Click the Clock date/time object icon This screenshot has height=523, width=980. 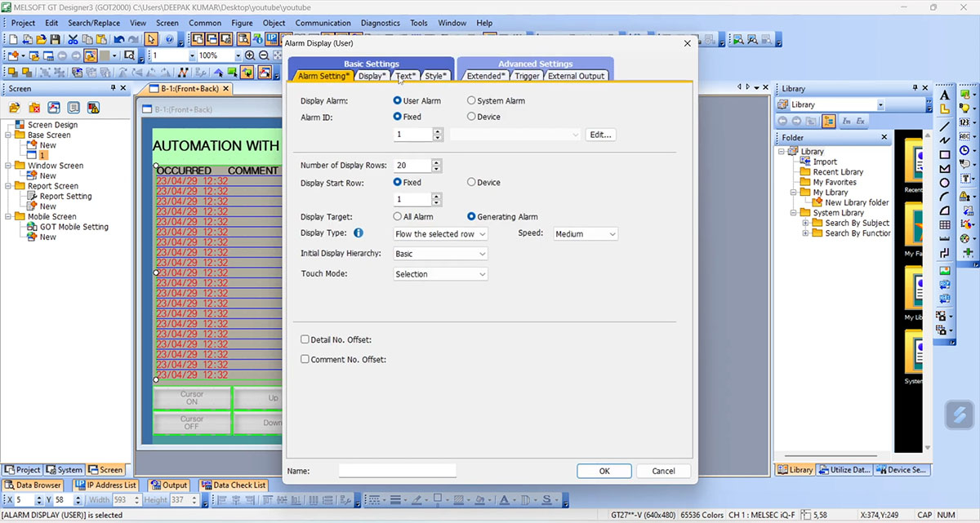click(x=965, y=150)
